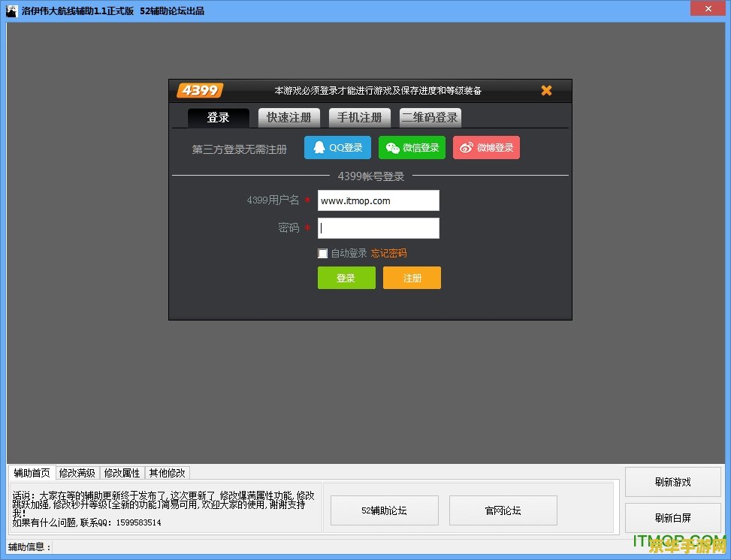Click the QQ contact number 1599583514
The width and height of the screenshot is (731, 560).
point(138,522)
